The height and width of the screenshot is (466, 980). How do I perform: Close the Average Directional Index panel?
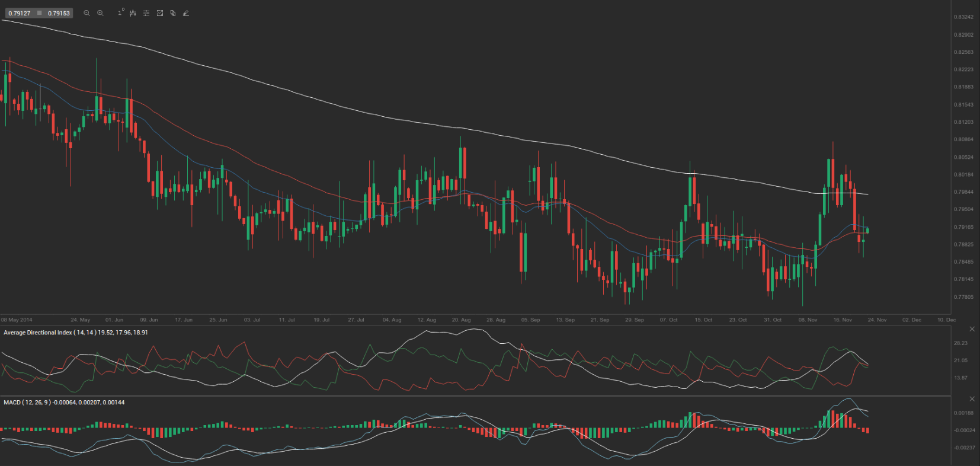coord(972,329)
